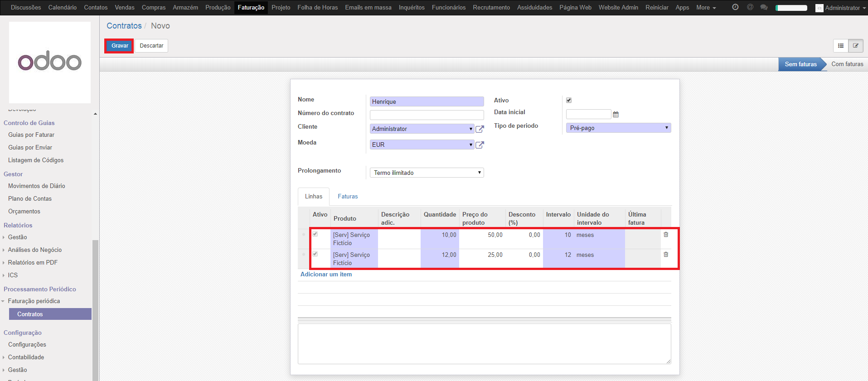Open the Prolongamento dropdown
Screen dimensions: 868x381
(x=427, y=173)
